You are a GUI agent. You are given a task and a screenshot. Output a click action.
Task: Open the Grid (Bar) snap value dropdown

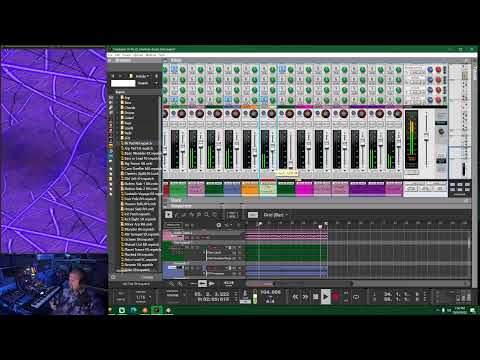(x=276, y=215)
